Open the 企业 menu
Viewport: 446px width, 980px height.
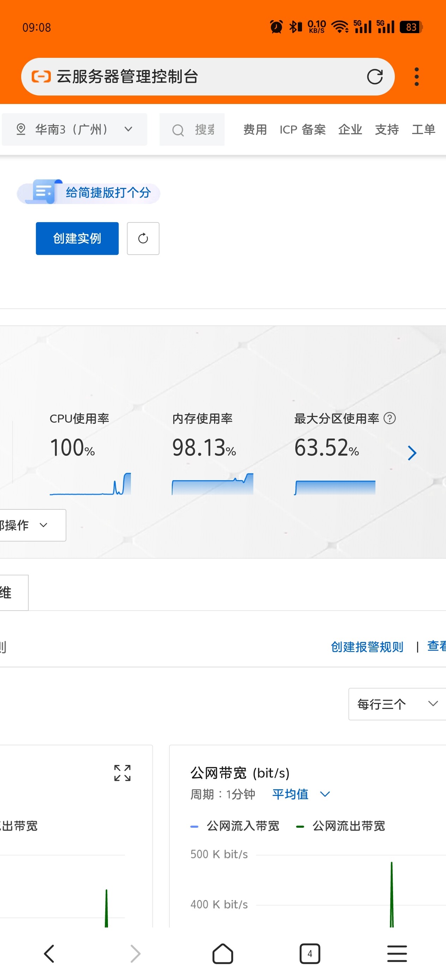350,130
